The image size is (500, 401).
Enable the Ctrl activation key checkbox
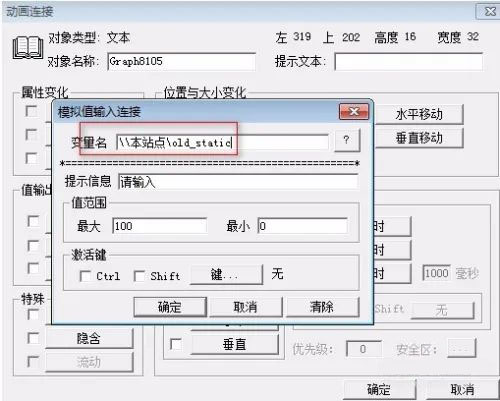click(x=85, y=276)
